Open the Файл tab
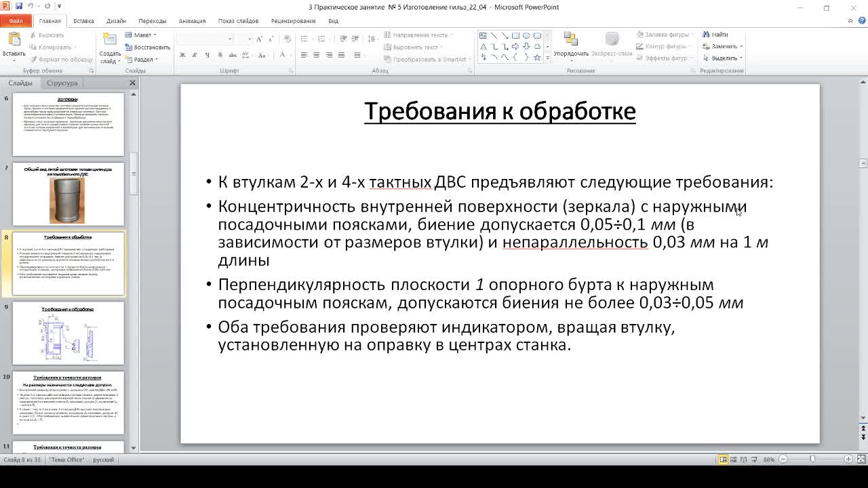This screenshot has height=488, width=868. 16,21
